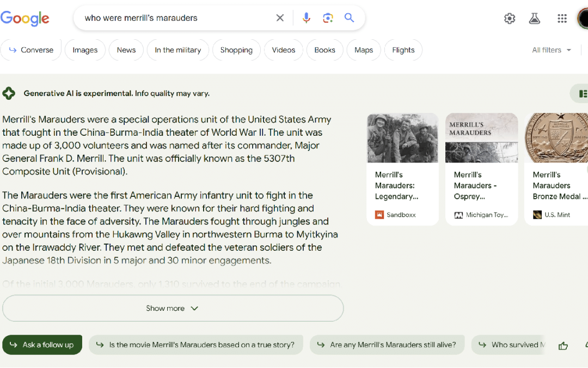This screenshot has width=588, height=368.
Task: Open the News search tab
Action: 126,50
